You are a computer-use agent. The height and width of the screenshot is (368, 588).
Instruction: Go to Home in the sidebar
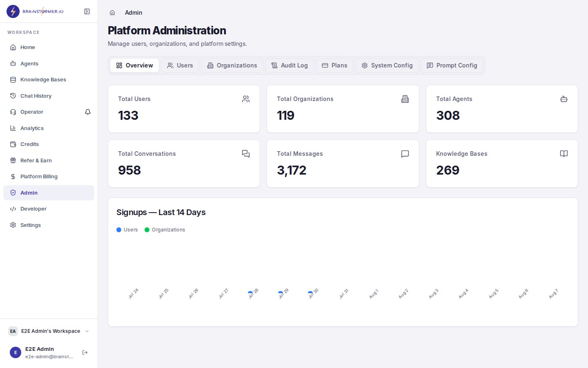(x=49, y=47)
